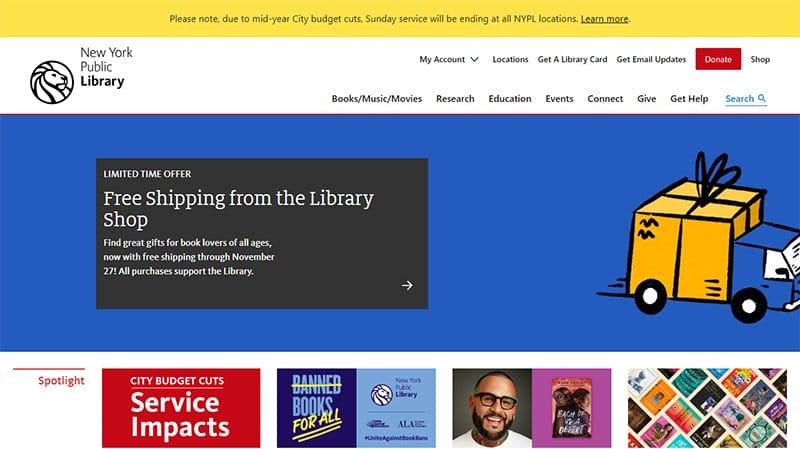Click Get A Library Card

pyautogui.click(x=572, y=59)
